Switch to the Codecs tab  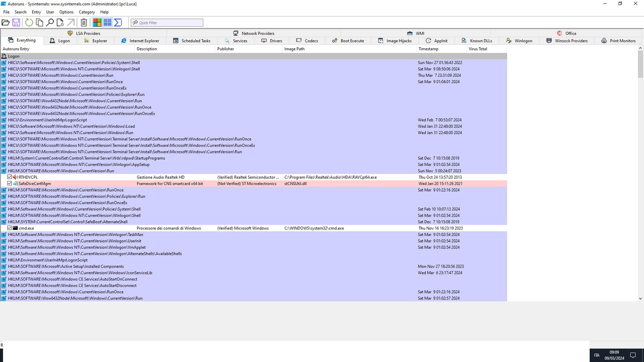coord(307,41)
